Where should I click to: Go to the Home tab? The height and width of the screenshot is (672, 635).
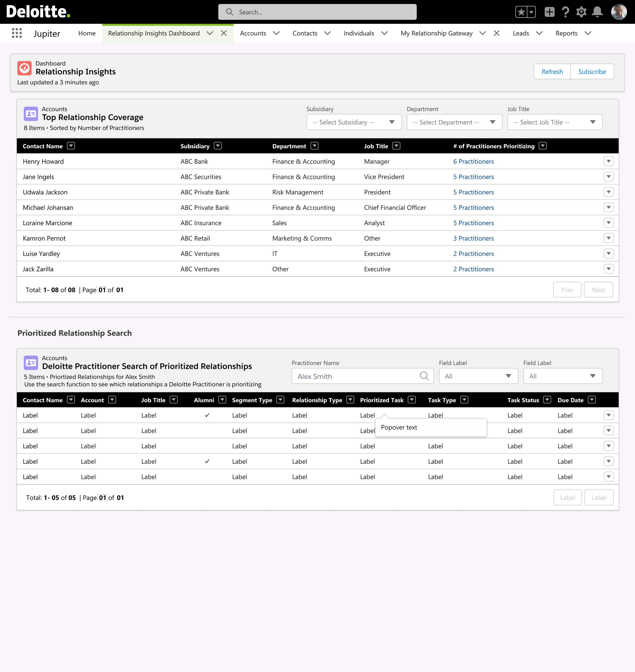[87, 33]
